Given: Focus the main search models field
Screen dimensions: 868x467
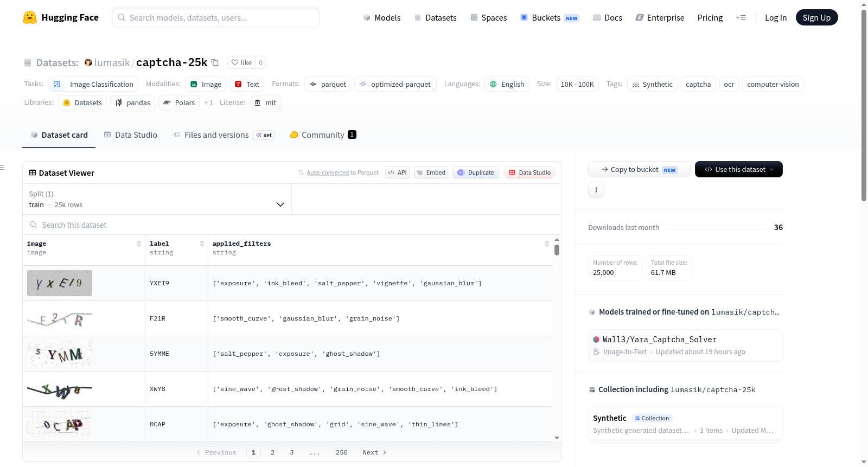Looking at the screenshot, I should pyautogui.click(x=216, y=17).
